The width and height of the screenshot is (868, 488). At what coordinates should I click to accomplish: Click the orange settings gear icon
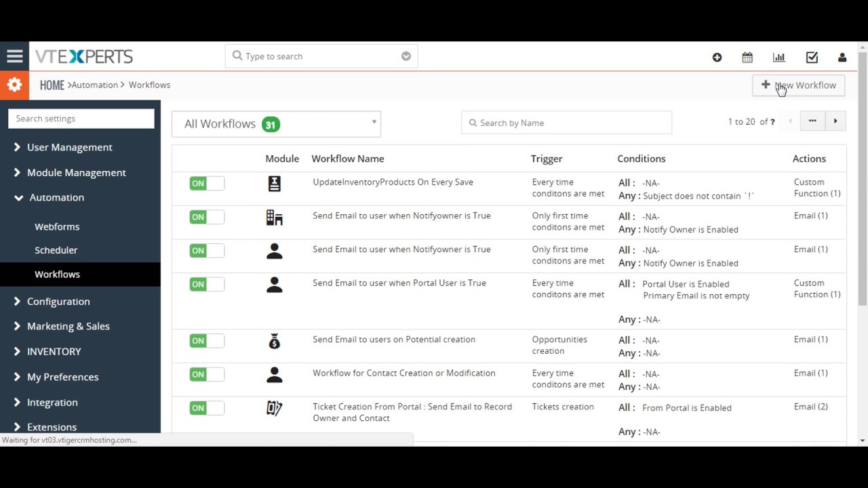[14, 85]
